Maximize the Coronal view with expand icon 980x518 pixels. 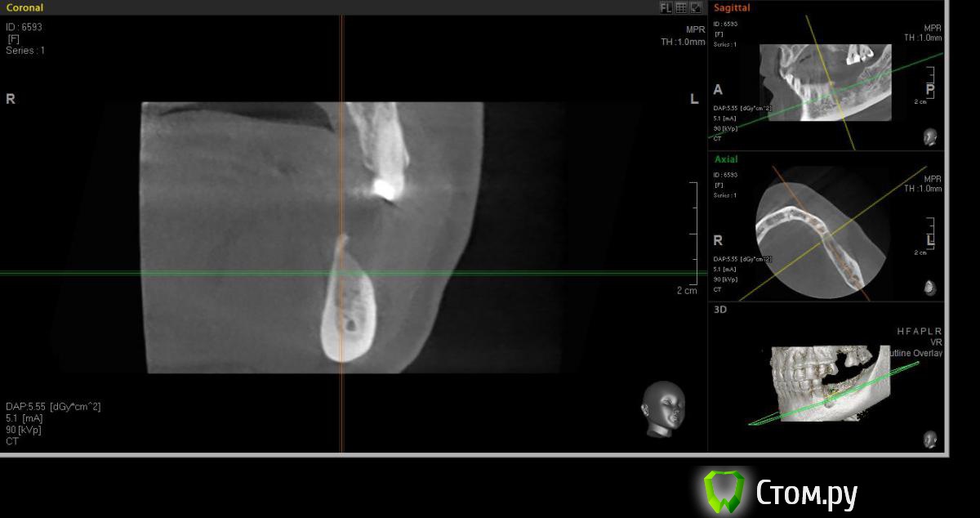click(x=696, y=7)
